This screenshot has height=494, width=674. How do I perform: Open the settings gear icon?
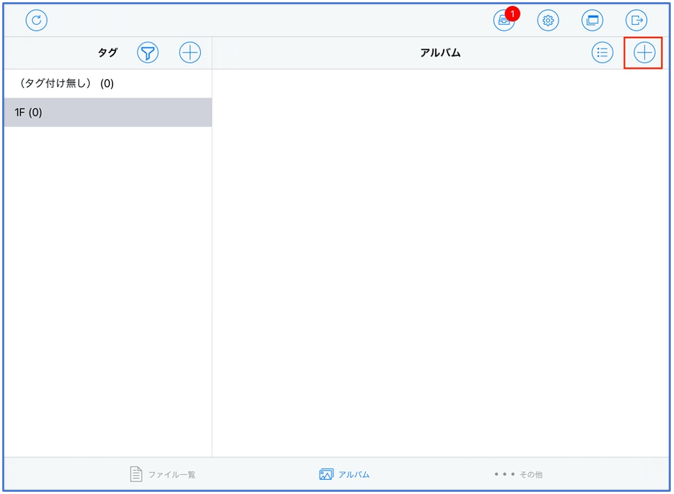pos(548,20)
